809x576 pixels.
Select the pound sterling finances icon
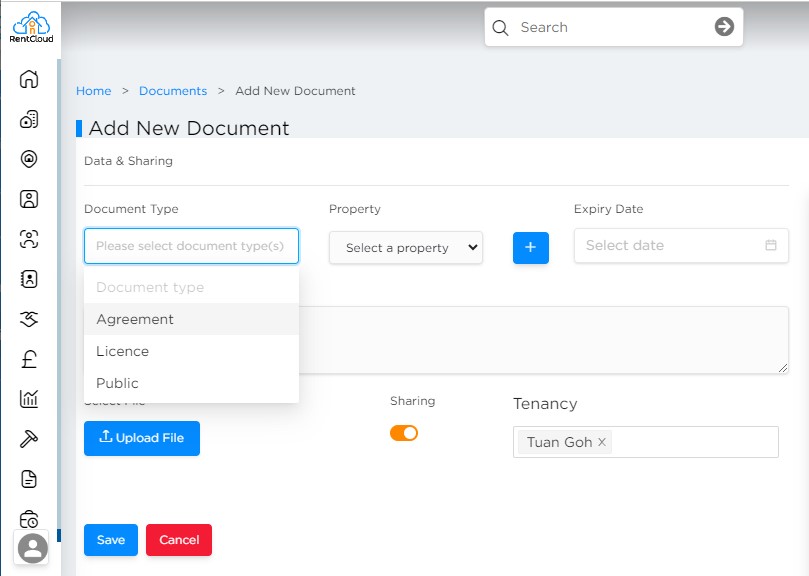pyautogui.click(x=30, y=359)
